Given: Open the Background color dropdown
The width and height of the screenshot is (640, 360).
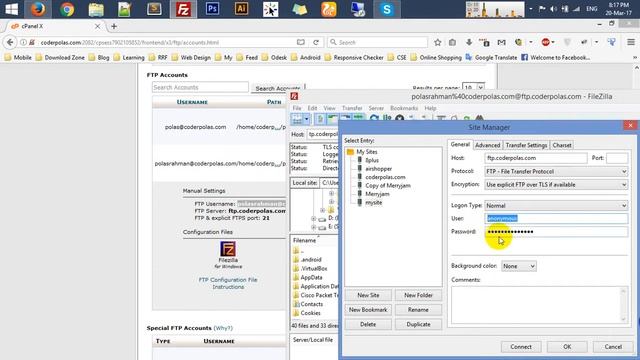Looking at the screenshot, I should tap(518, 266).
